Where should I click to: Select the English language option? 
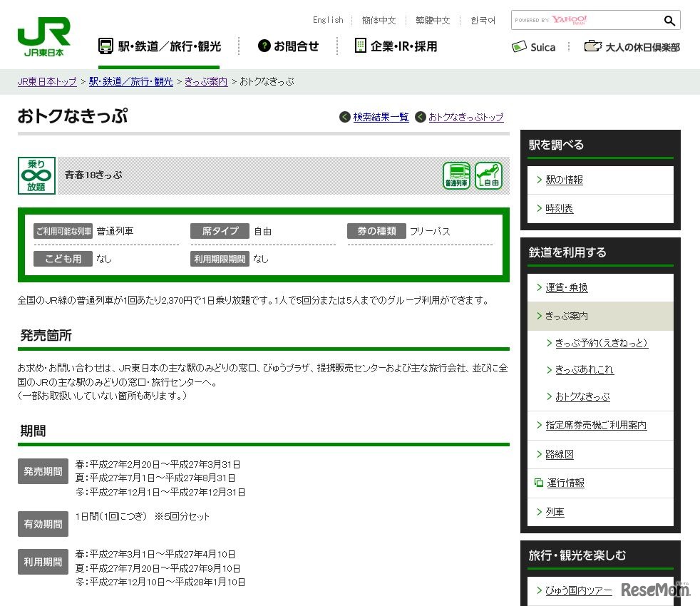click(x=327, y=20)
